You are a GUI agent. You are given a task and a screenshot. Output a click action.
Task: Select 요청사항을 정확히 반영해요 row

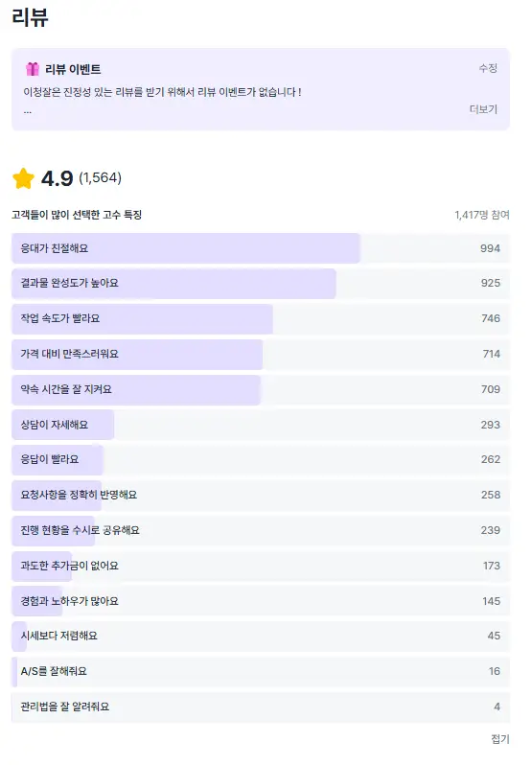coord(261,496)
